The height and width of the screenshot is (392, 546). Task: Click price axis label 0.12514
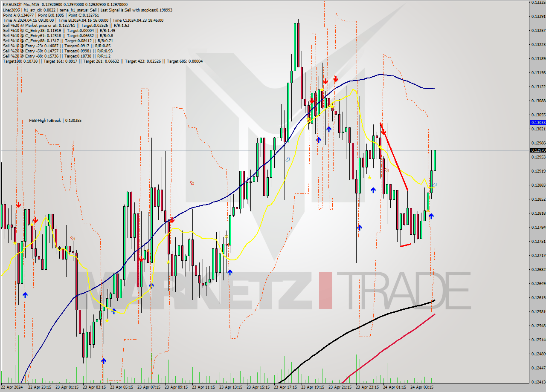pos(538,340)
